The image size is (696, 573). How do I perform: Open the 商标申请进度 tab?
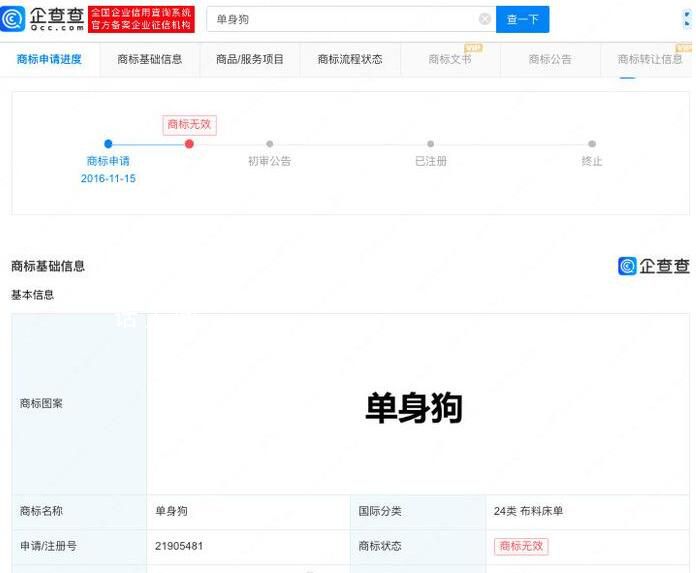(x=49, y=59)
